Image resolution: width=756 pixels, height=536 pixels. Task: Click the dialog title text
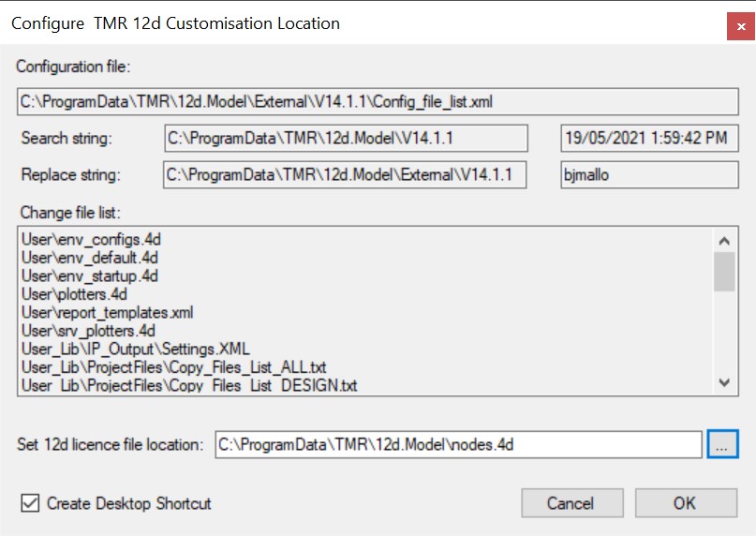(x=175, y=23)
